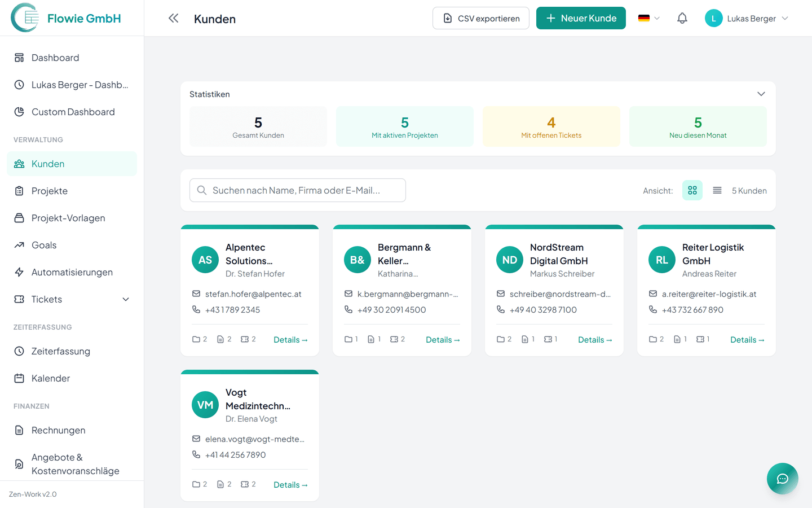Image resolution: width=812 pixels, height=508 pixels.
Task: Click the ticket icon on Vogt Medizintechnik card
Action: click(x=245, y=484)
